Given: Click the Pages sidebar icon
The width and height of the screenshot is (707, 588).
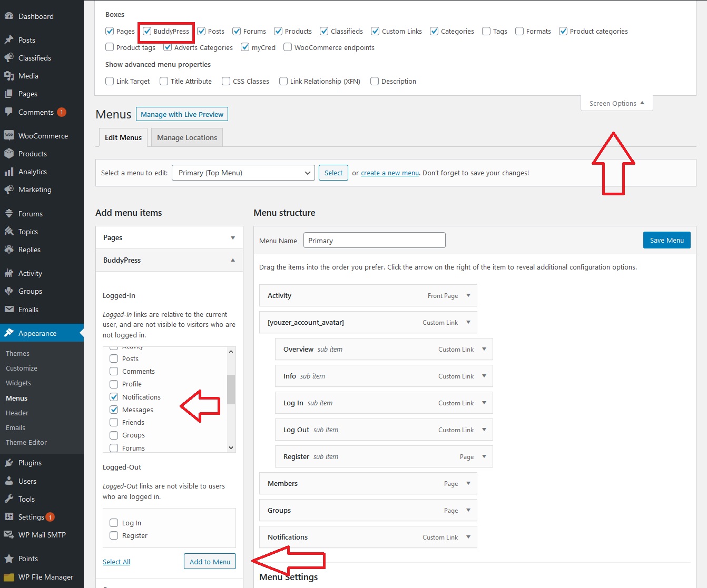Looking at the screenshot, I should [x=9, y=94].
